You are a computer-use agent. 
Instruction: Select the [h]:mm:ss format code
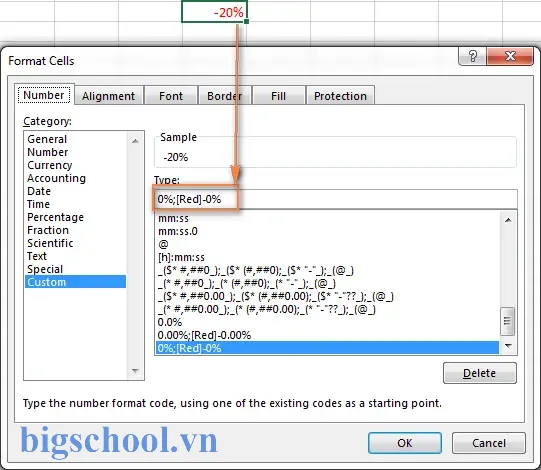point(327,257)
